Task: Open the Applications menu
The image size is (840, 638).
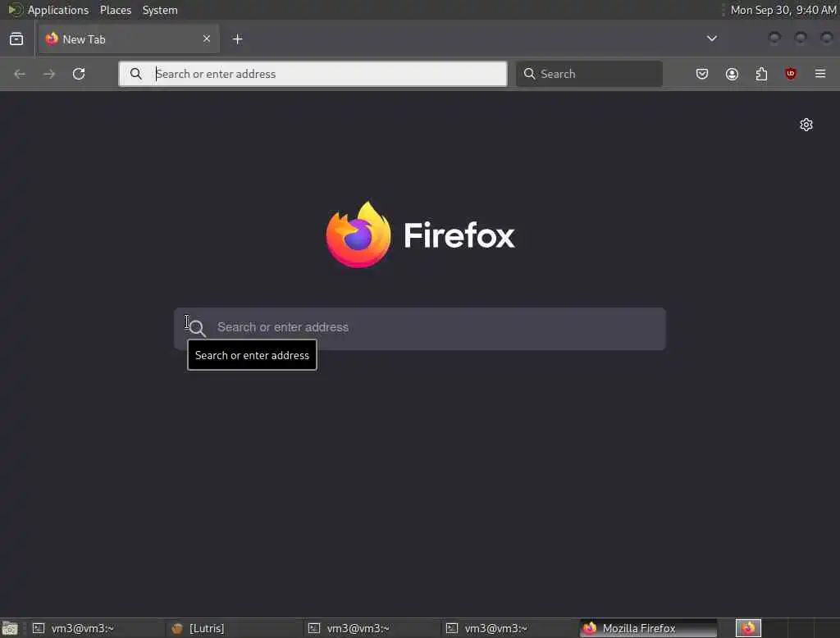Action: tap(58, 10)
